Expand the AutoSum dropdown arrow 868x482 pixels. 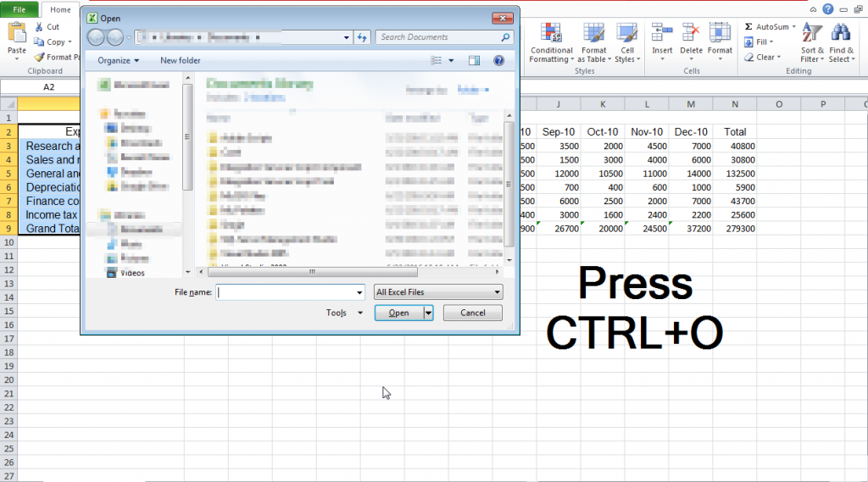(793, 26)
